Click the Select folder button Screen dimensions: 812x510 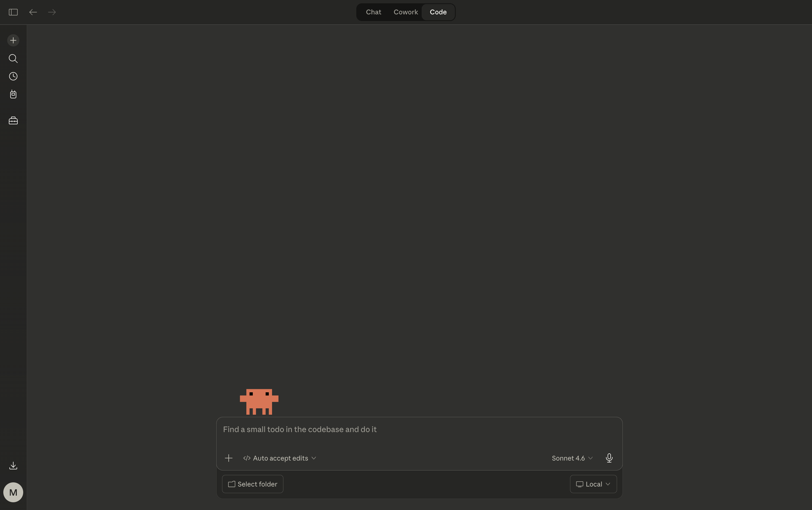(x=252, y=484)
